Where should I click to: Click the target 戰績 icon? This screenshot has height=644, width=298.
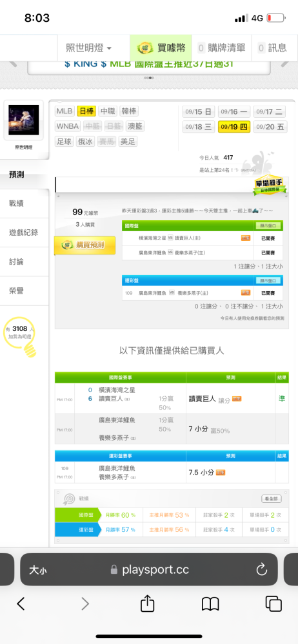tap(68, 498)
